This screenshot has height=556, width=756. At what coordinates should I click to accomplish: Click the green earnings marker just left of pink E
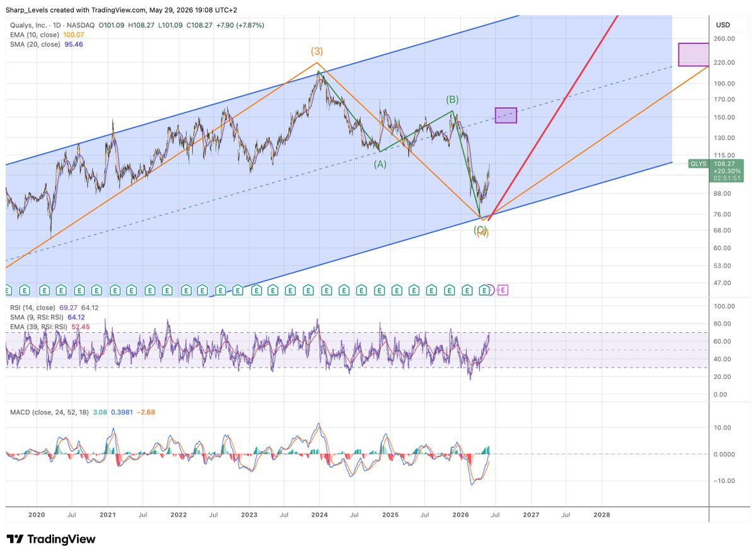(x=484, y=291)
